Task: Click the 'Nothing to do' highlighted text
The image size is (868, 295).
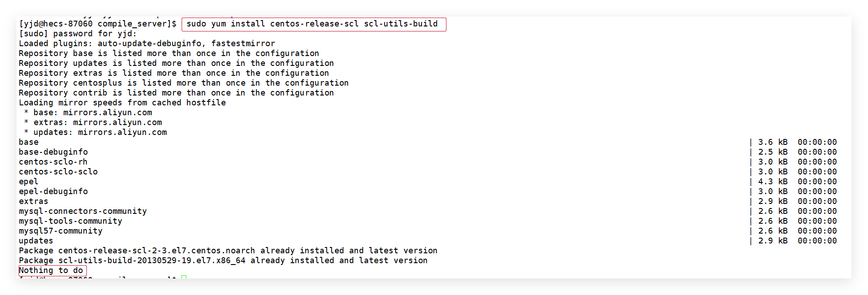Action: tap(52, 270)
